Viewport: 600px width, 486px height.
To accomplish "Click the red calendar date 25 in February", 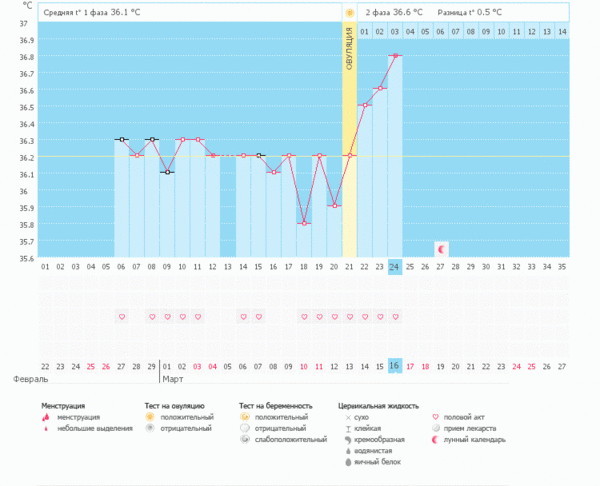I will click(x=91, y=367).
